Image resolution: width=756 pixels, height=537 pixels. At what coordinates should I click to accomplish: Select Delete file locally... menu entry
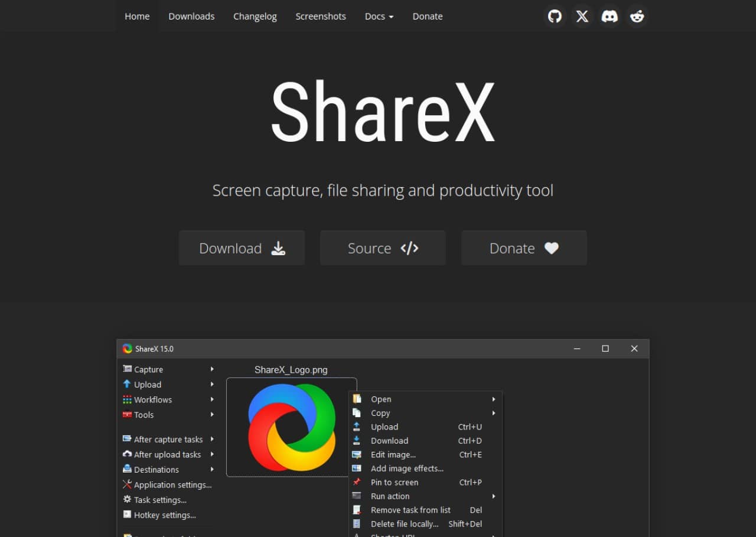[405, 523]
